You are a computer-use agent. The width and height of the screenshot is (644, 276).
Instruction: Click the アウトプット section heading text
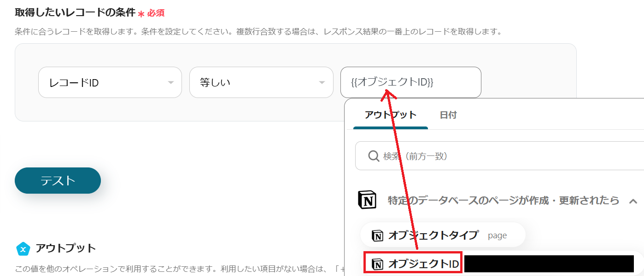coord(66,248)
